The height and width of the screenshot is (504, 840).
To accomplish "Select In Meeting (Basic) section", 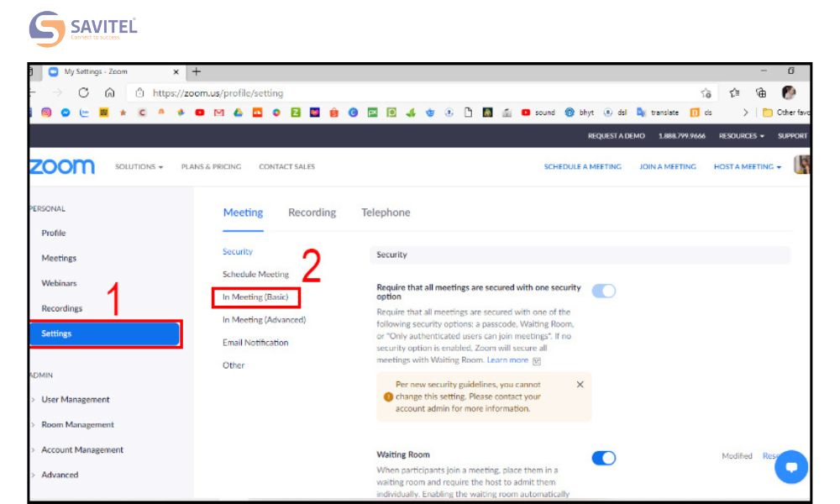I will (255, 297).
